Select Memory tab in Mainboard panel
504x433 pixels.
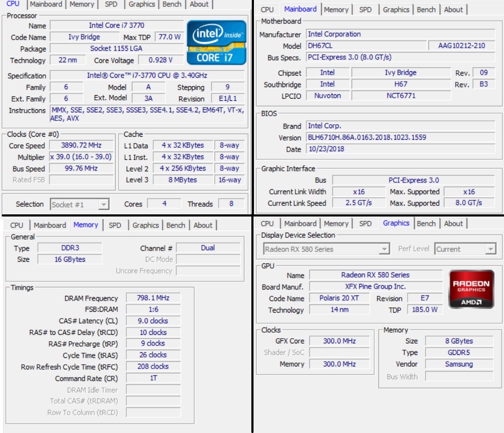pos(336,10)
